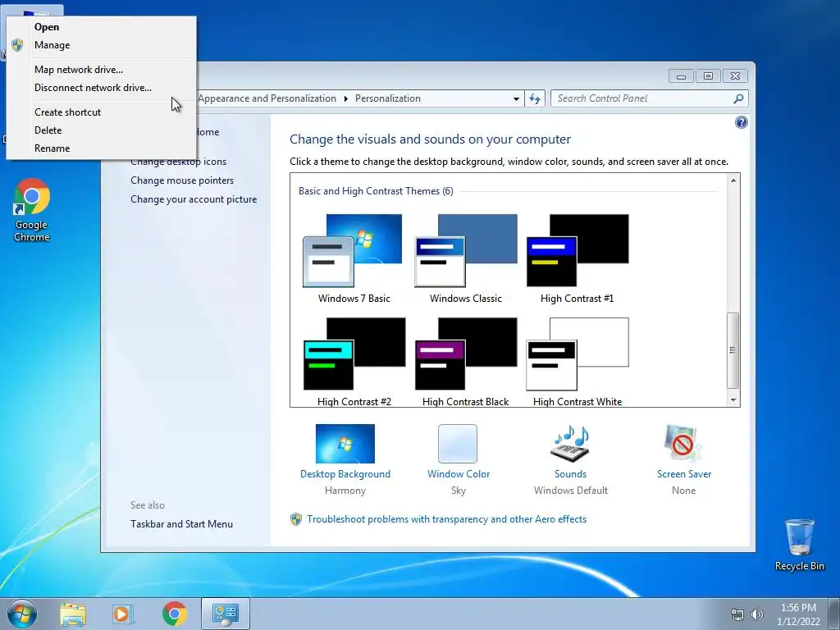This screenshot has height=630, width=840.
Task: Close the Personalization window
Action: [735, 76]
